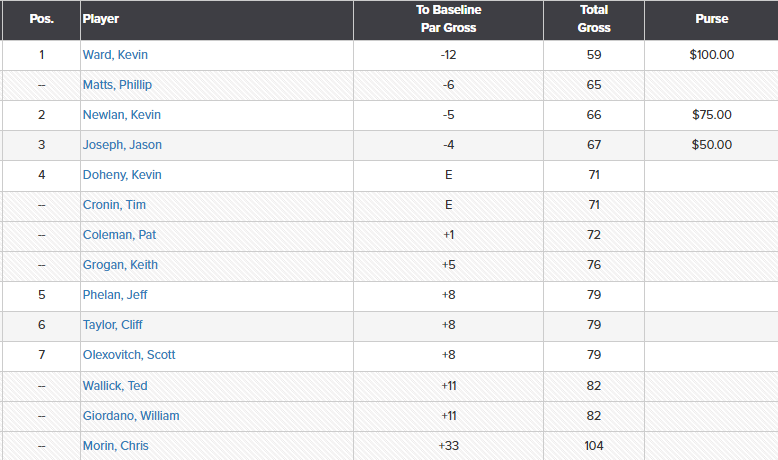This screenshot has height=460, width=778.
Task: Open Grogan, Keith player page
Action: (x=120, y=265)
